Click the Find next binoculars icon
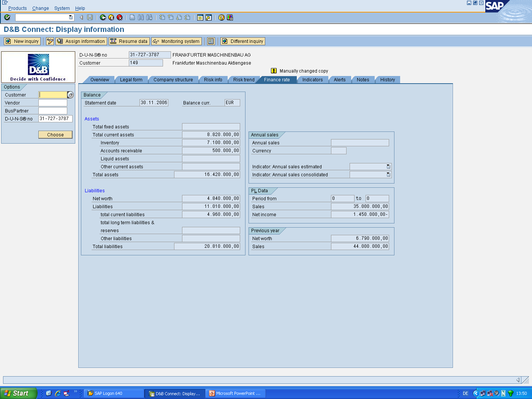This screenshot has width=532, height=399. [149, 17]
